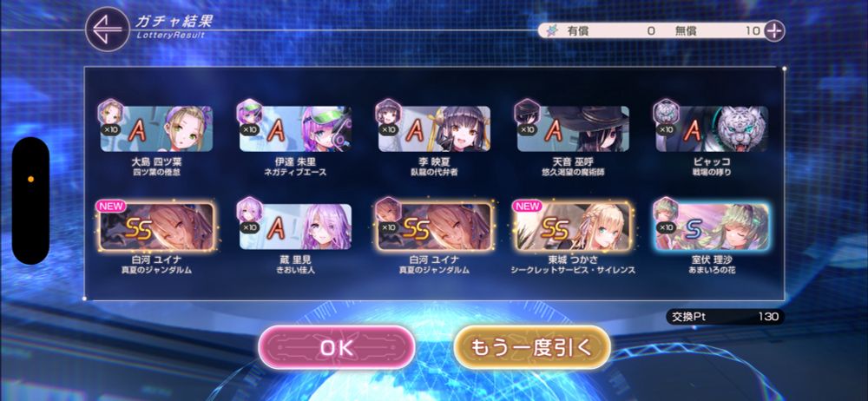Screen dimensions: 868x401
Task: Open 東城 つかさ SS card
Action: 573,227
